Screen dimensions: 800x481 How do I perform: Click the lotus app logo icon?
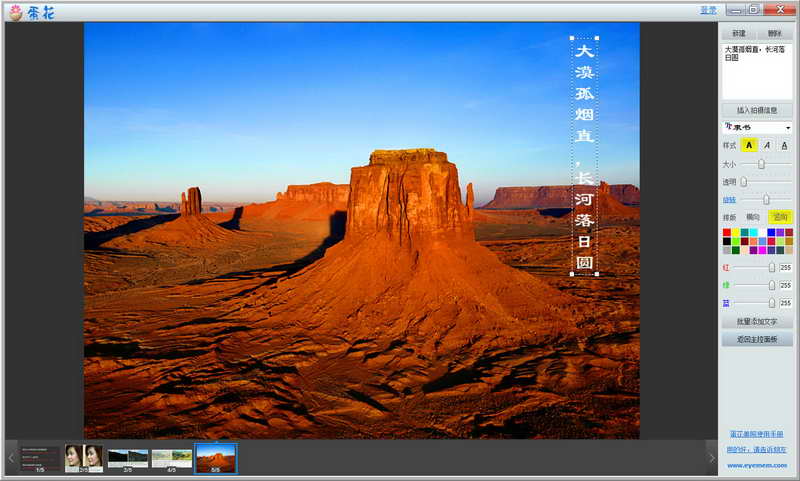point(16,12)
